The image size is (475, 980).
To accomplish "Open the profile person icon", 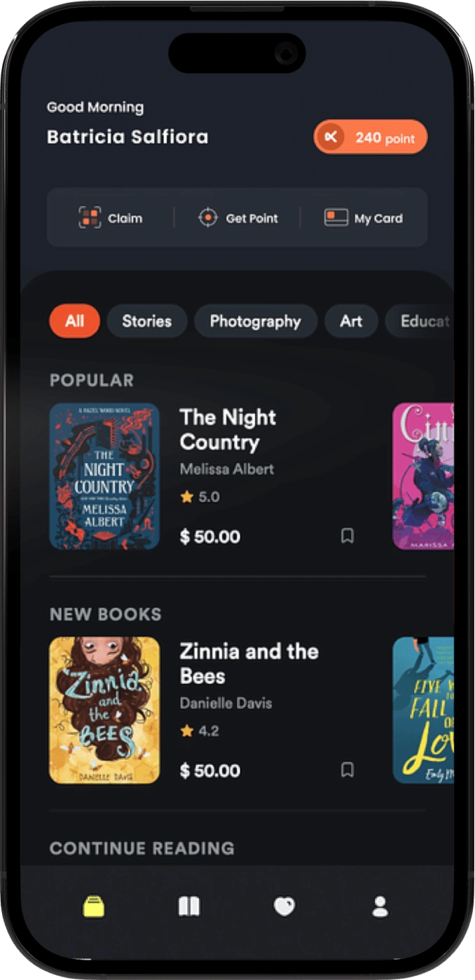I will pyautogui.click(x=380, y=907).
